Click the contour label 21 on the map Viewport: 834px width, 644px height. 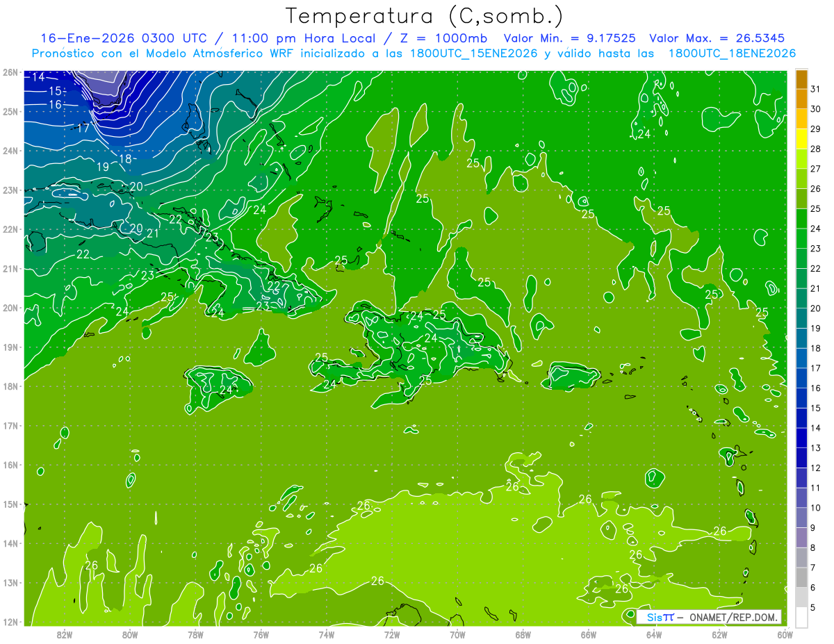tap(152, 233)
